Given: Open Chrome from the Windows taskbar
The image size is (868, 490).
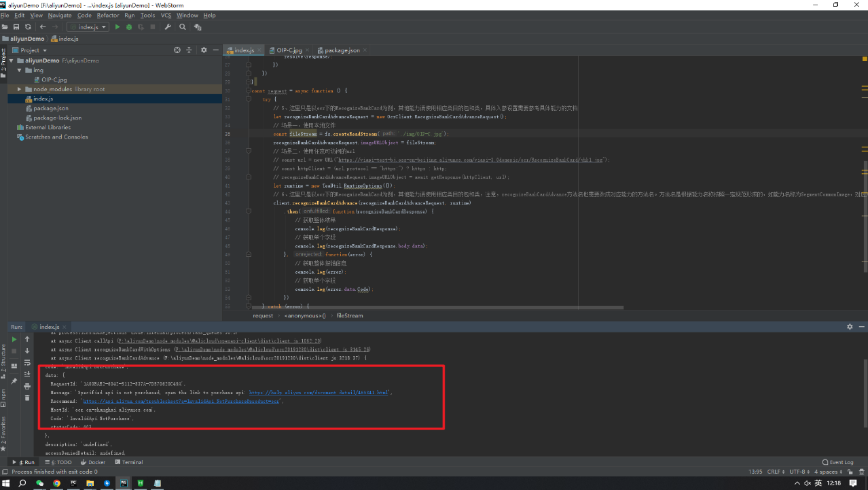Looking at the screenshot, I should point(57,483).
